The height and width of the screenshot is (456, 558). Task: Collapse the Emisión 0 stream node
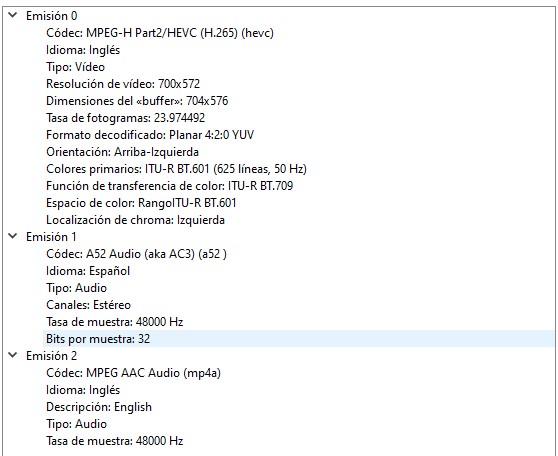13,15
